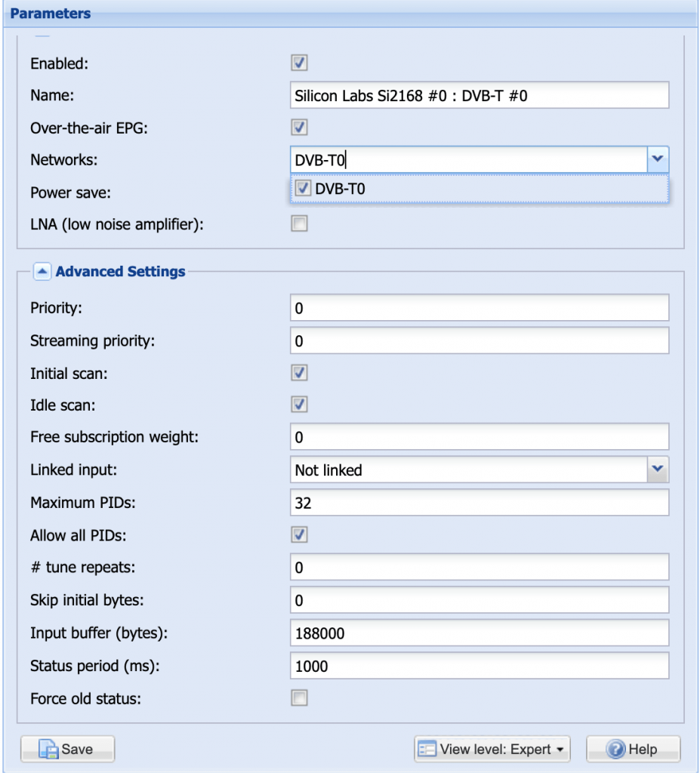Click the View level list icon

pos(427,750)
